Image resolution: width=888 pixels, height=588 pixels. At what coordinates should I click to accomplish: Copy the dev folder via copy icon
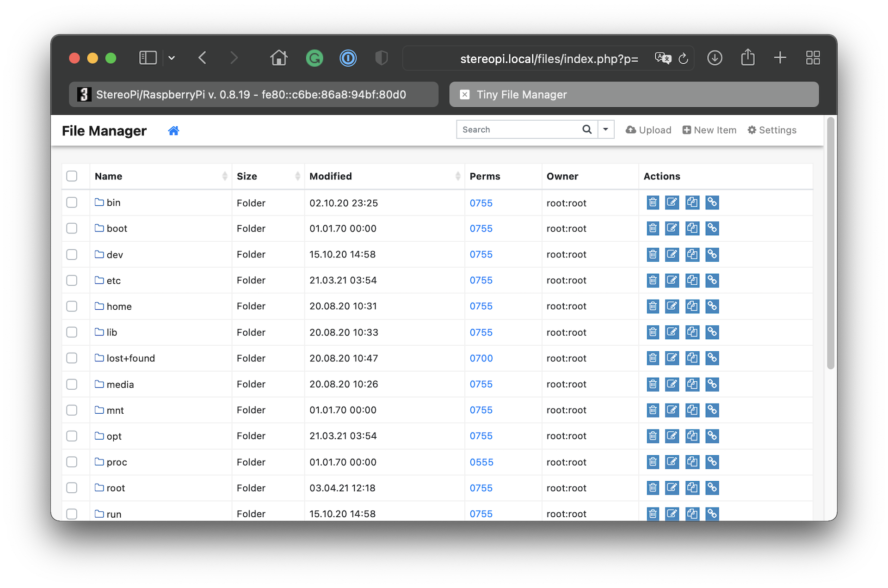(692, 254)
